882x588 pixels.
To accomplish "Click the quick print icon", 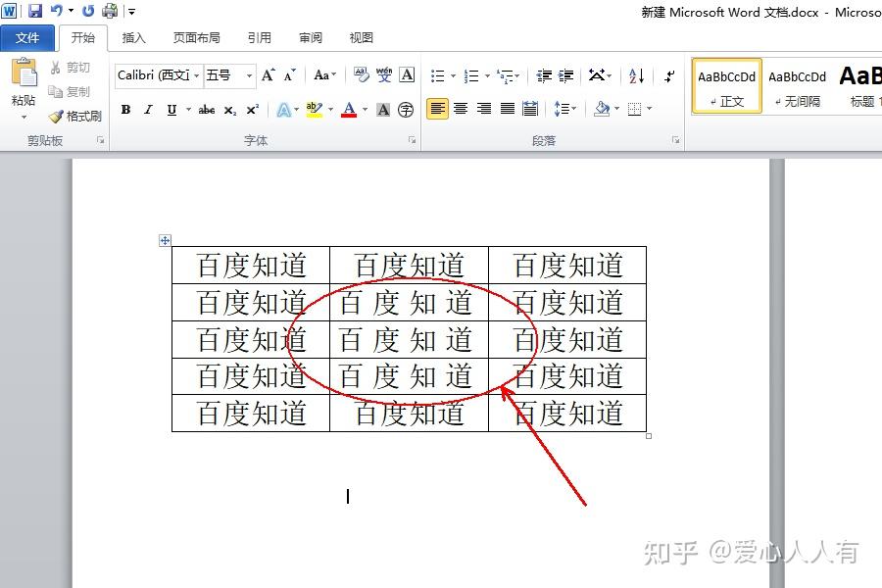I will coord(110,10).
